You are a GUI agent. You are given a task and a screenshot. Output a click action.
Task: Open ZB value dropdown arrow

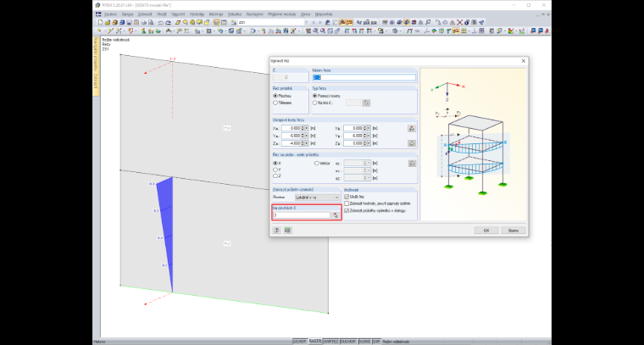click(x=369, y=143)
